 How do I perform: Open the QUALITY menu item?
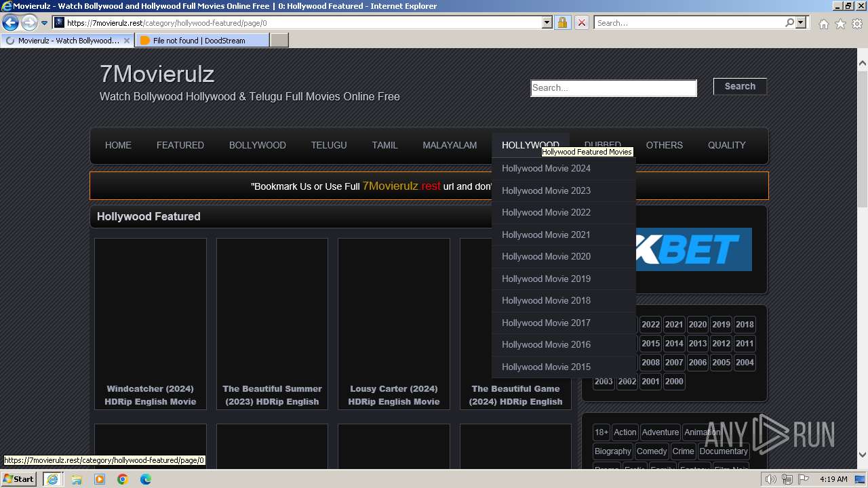click(726, 145)
